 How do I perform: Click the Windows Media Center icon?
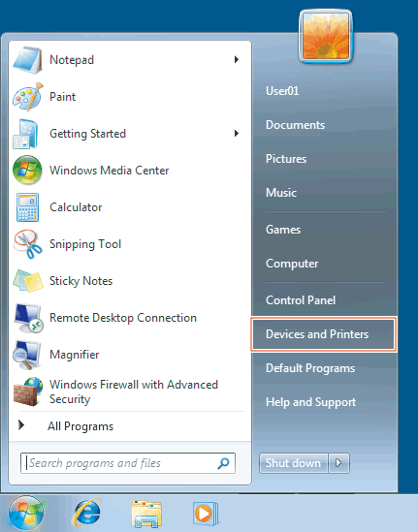[27, 171]
